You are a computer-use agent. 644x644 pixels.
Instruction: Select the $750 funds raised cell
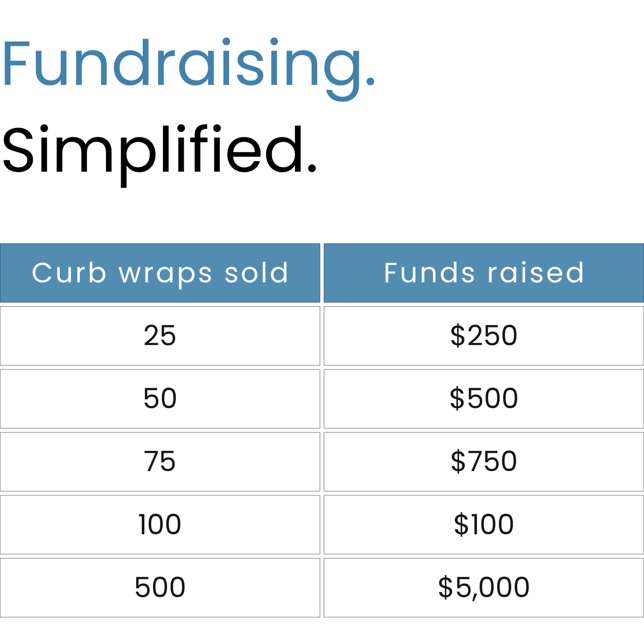click(x=484, y=462)
